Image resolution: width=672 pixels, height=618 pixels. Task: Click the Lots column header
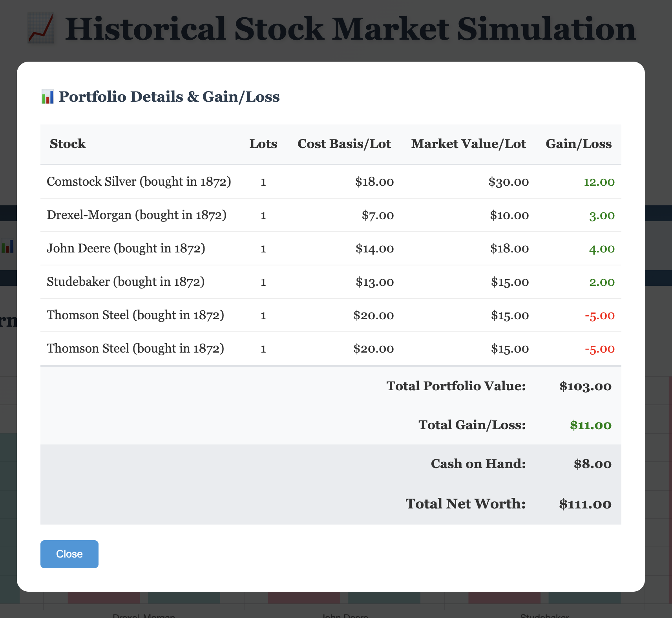pos(263,144)
